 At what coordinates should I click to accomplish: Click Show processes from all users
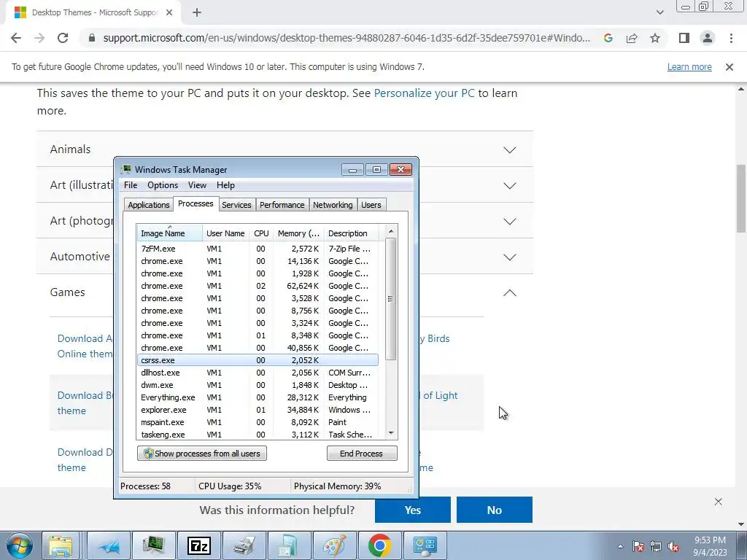click(202, 454)
